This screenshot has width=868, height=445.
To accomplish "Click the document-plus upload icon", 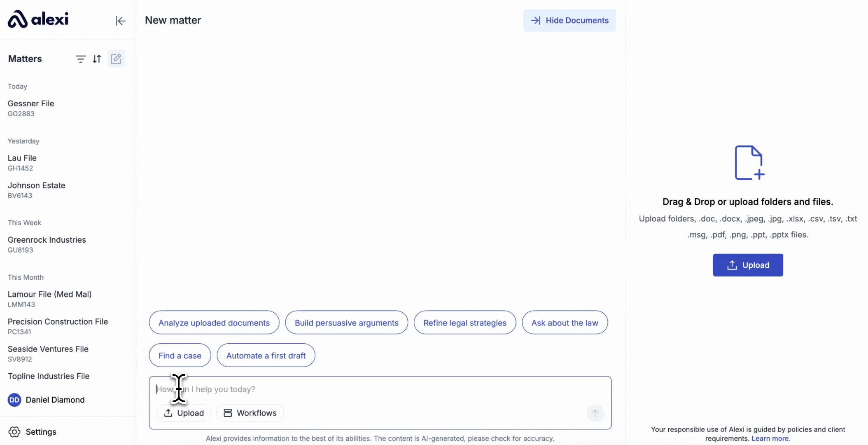I will pyautogui.click(x=749, y=163).
